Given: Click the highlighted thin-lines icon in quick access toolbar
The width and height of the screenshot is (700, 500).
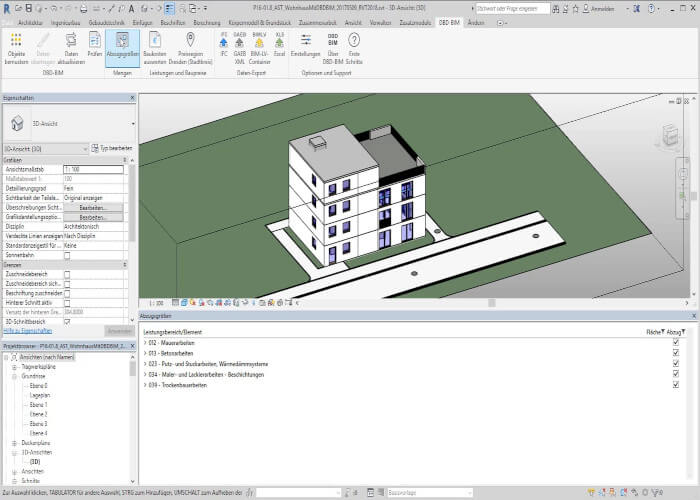Looking at the screenshot, I should [x=170, y=8].
